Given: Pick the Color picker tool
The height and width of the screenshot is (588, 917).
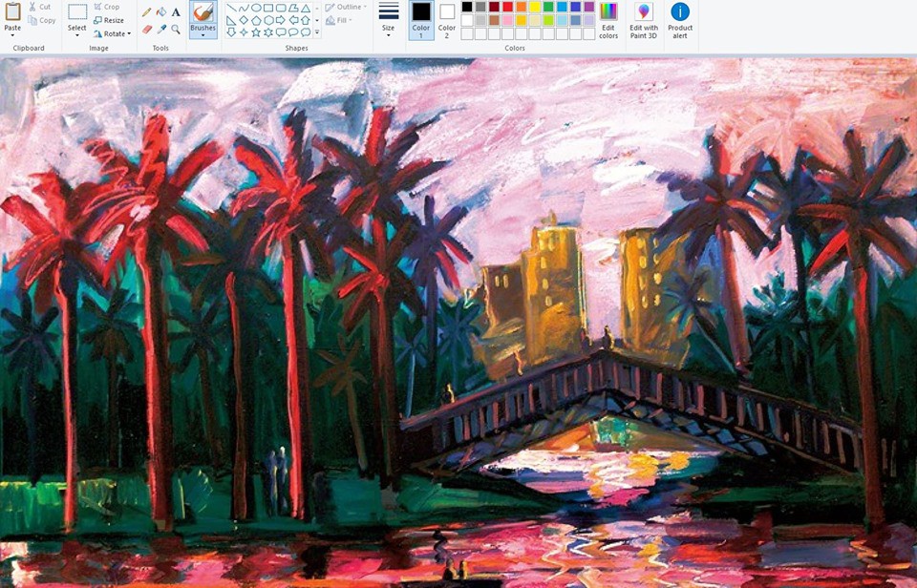Looking at the screenshot, I should pos(160,27).
